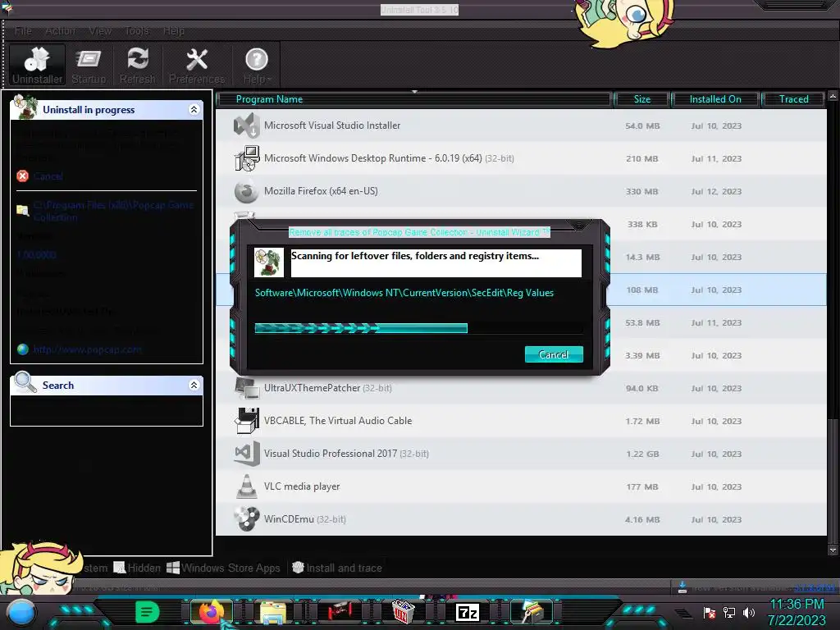Click the Install and trace button
This screenshot has width=840, height=630.
(337, 568)
